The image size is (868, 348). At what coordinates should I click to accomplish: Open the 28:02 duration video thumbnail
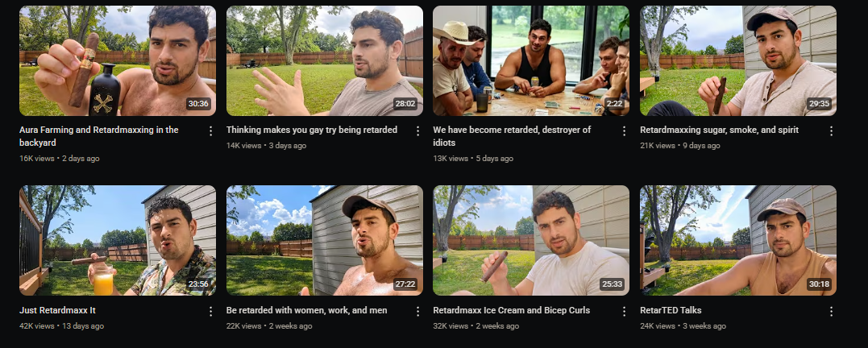click(325, 61)
